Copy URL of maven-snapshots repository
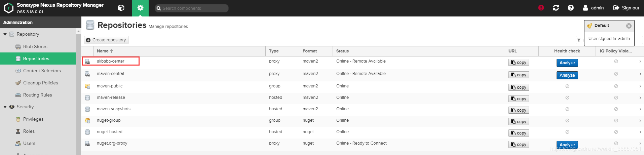Viewport: 644px width, 155px height. point(519,110)
